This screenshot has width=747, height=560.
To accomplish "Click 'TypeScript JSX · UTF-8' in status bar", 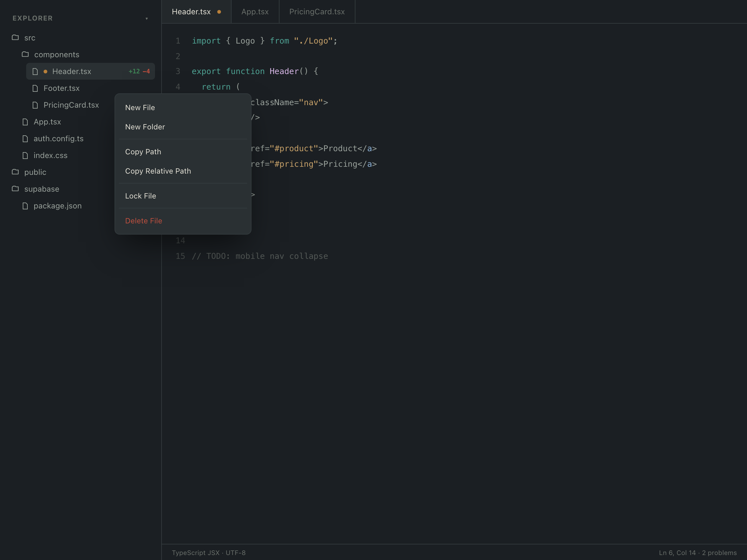I will click(209, 553).
